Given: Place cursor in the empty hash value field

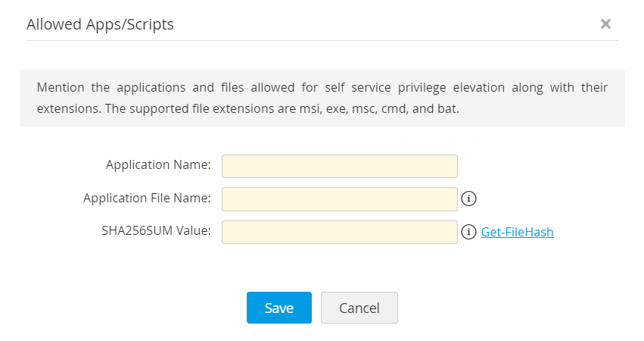Looking at the screenshot, I should [x=339, y=232].
